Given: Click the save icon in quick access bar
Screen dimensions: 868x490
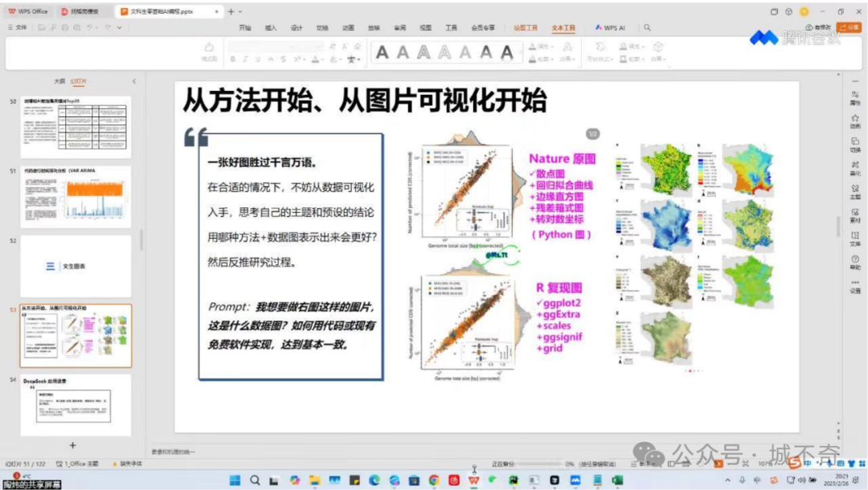Looking at the screenshot, I should tap(42, 27).
